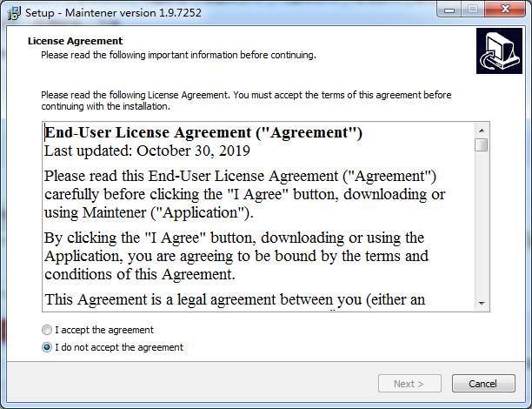
Task: Click the Setup installer icon in title bar
Action: [11, 14]
